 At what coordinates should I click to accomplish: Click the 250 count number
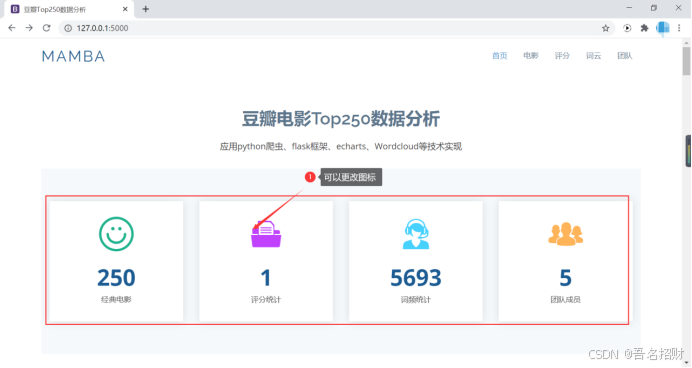116,278
